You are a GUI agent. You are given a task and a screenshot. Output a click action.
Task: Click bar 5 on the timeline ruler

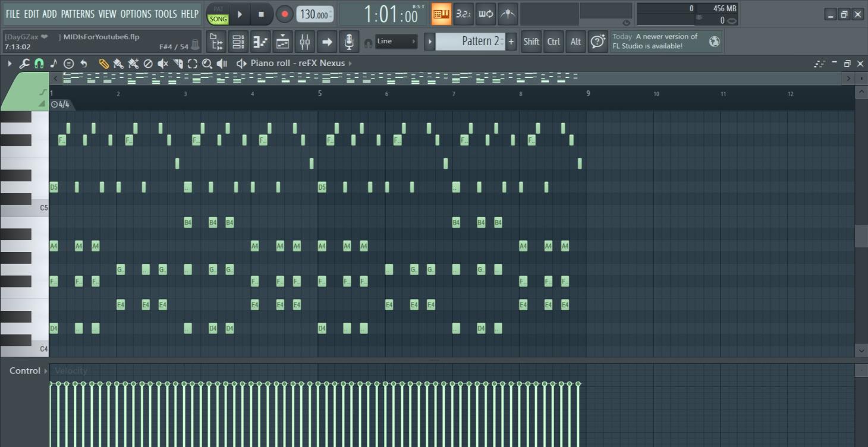(320, 93)
